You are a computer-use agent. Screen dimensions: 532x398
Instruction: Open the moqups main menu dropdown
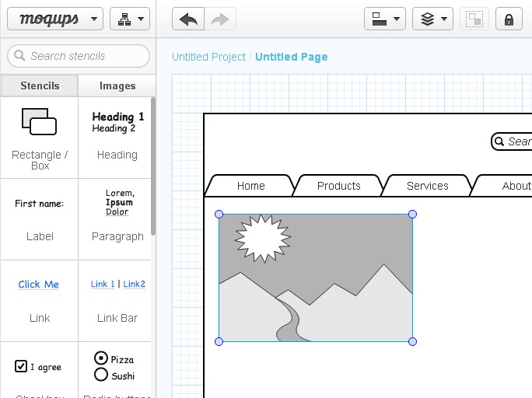tap(55, 19)
